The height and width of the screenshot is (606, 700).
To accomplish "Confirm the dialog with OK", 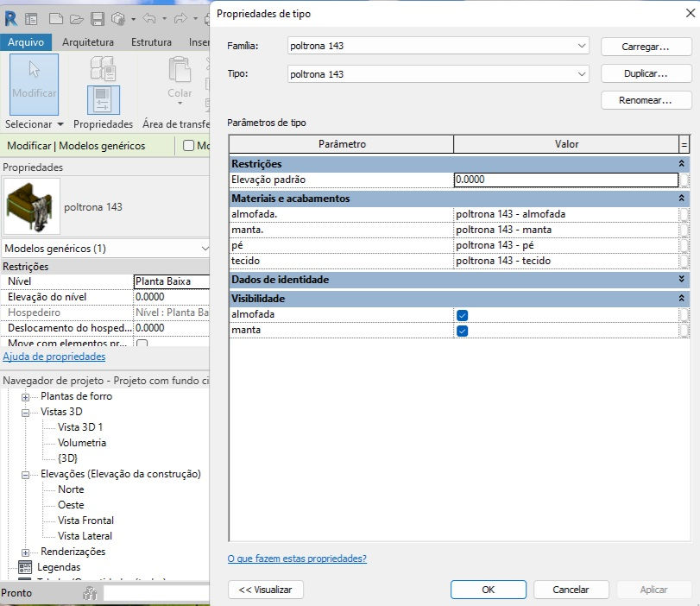I will pos(489,590).
